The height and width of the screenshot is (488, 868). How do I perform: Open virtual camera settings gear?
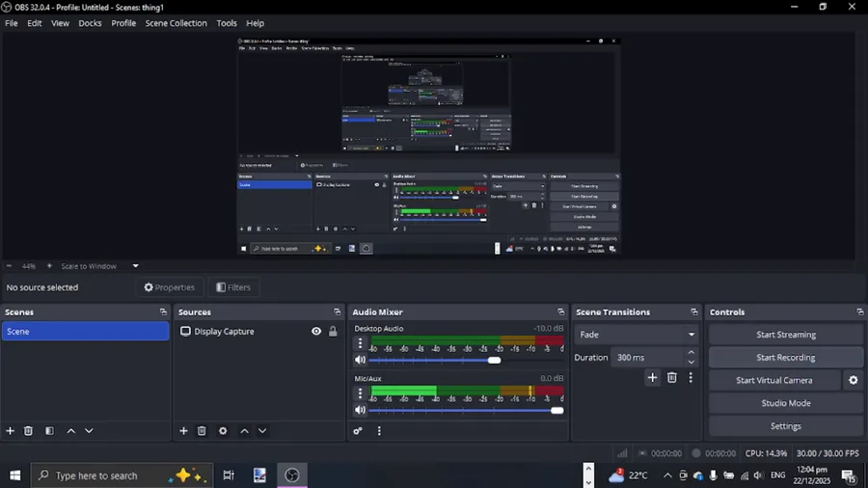854,380
